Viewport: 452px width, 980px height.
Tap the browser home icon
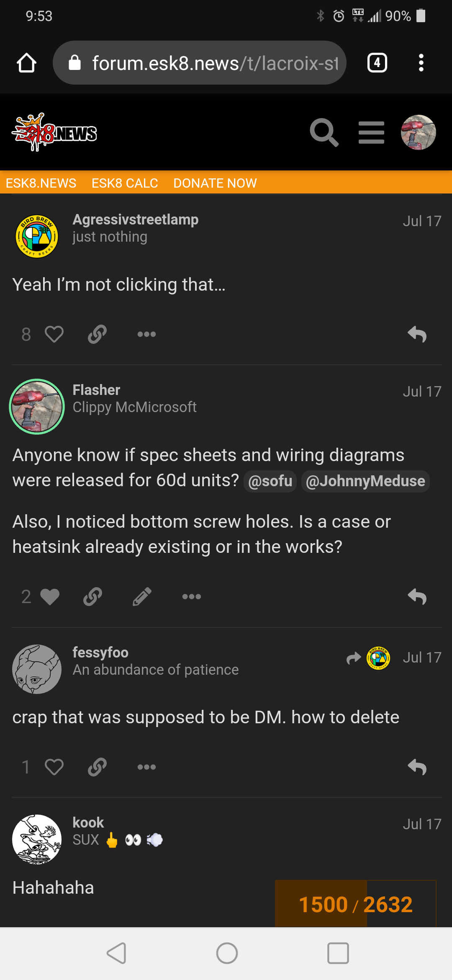pos(26,63)
